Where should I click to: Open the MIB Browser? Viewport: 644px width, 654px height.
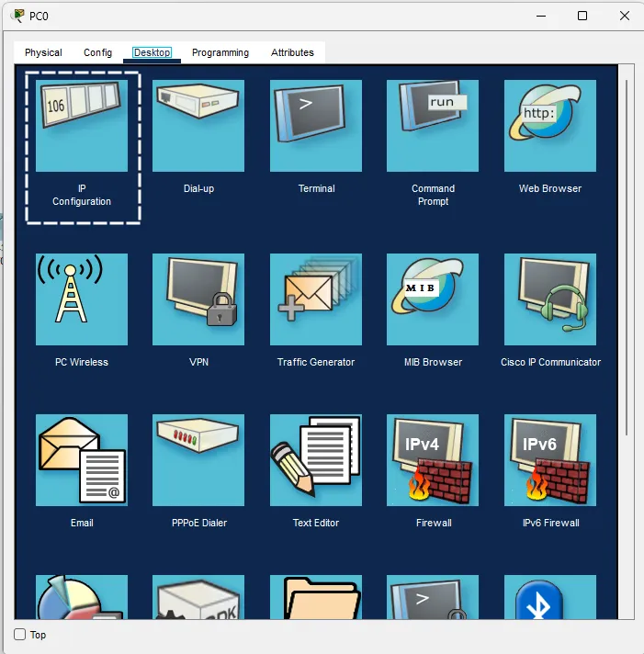pos(433,299)
